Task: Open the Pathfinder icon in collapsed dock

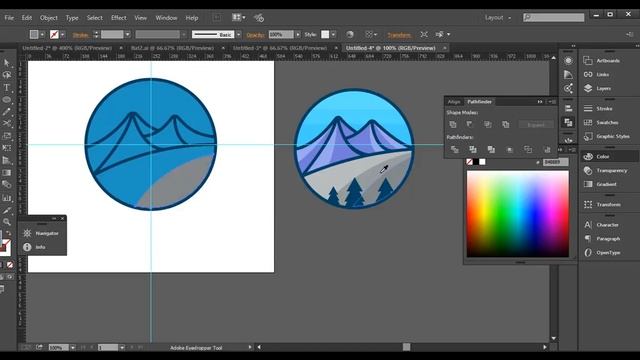Action: (x=568, y=122)
